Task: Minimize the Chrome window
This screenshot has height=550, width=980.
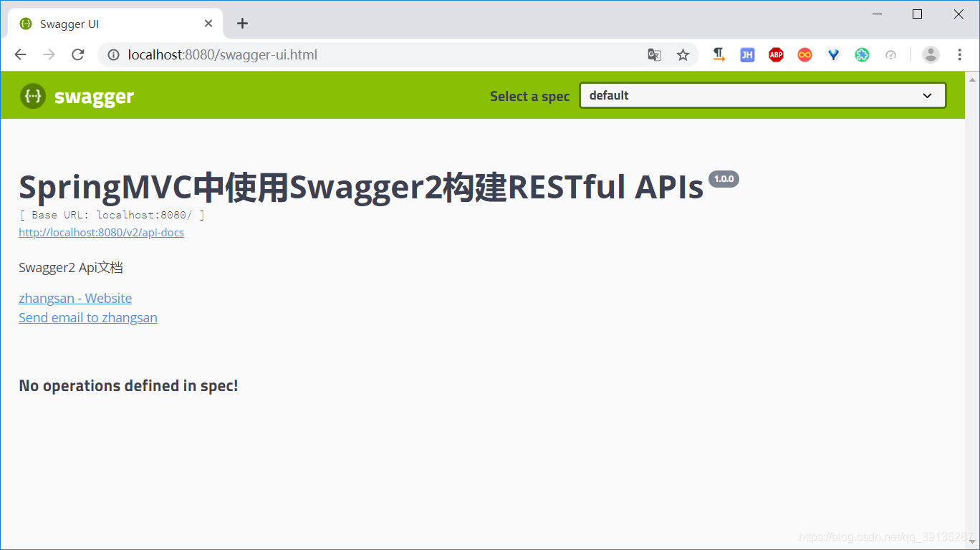Action: (x=877, y=14)
